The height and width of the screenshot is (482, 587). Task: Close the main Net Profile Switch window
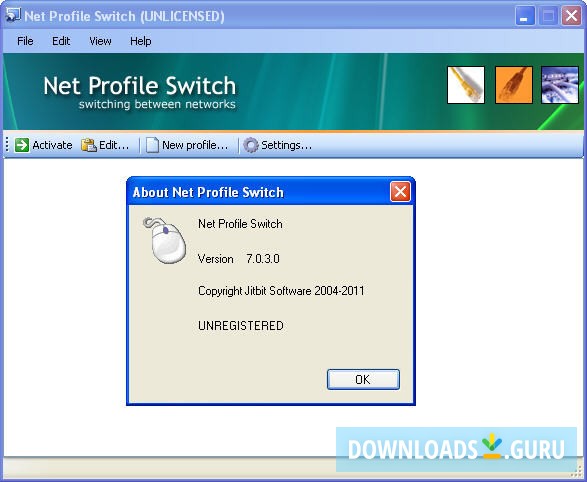click(x=571, y=16)
